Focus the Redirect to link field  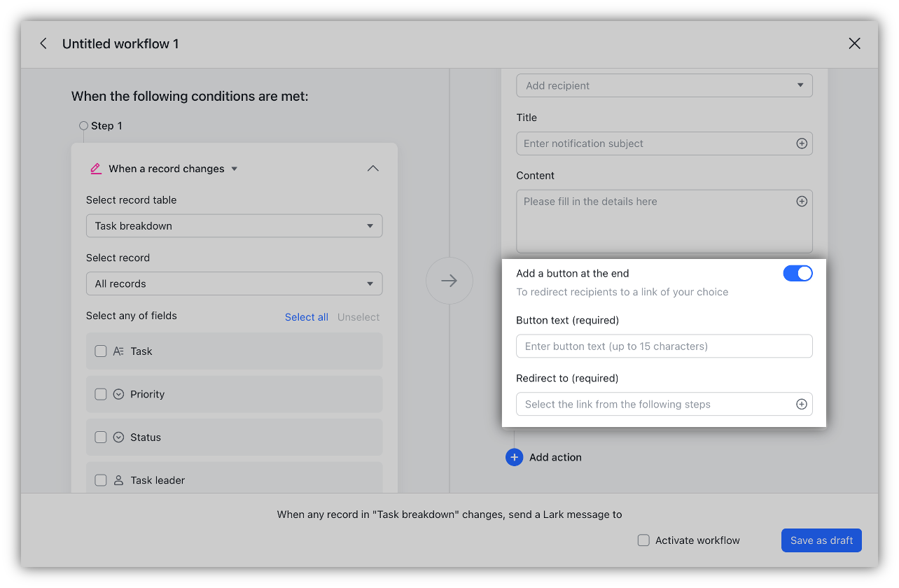point(664,404)
